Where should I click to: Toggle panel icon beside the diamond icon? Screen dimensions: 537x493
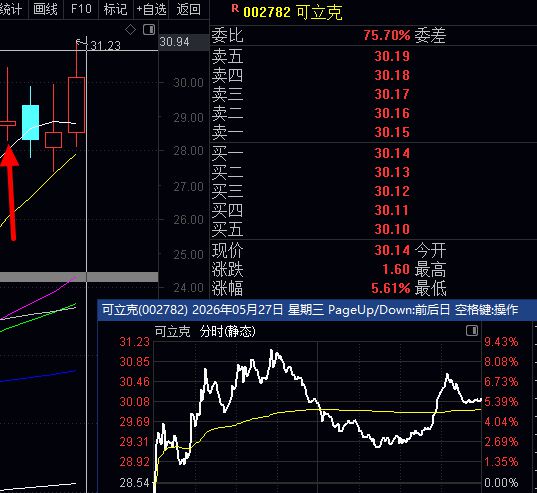tap(149, 30)
